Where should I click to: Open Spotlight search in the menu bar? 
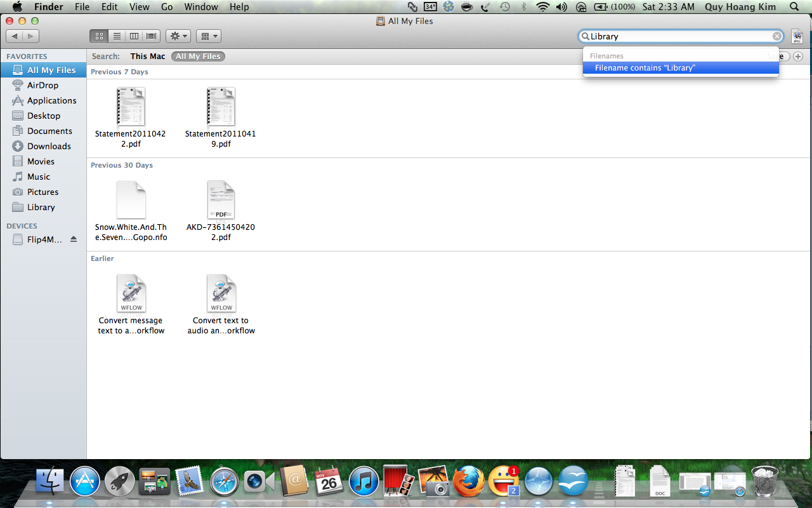pos(796,7)
